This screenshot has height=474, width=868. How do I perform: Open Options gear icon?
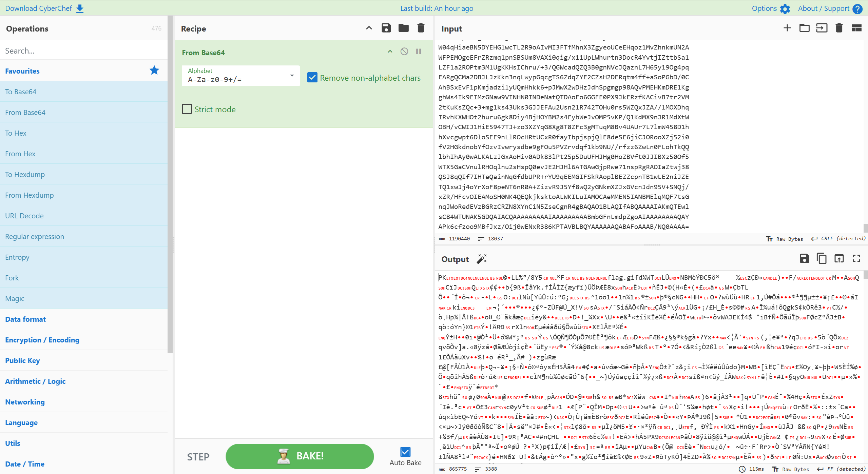[x=785, y=9]
